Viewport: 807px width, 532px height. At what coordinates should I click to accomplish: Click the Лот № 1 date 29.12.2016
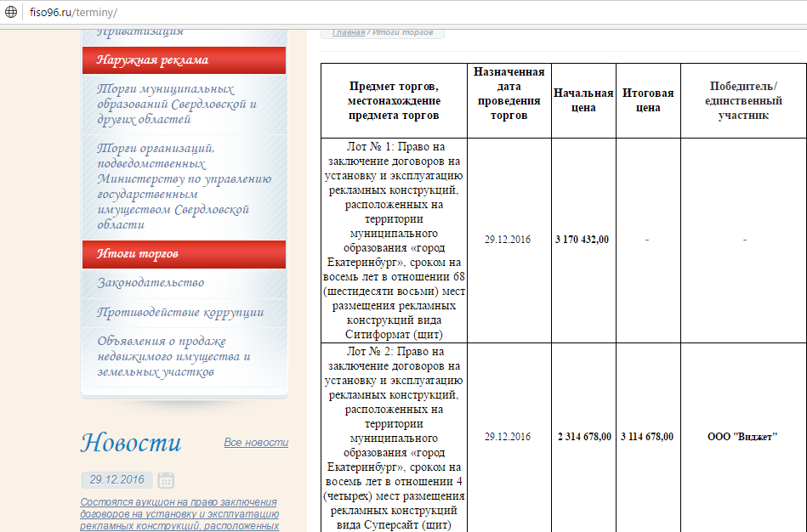(508, 240)
